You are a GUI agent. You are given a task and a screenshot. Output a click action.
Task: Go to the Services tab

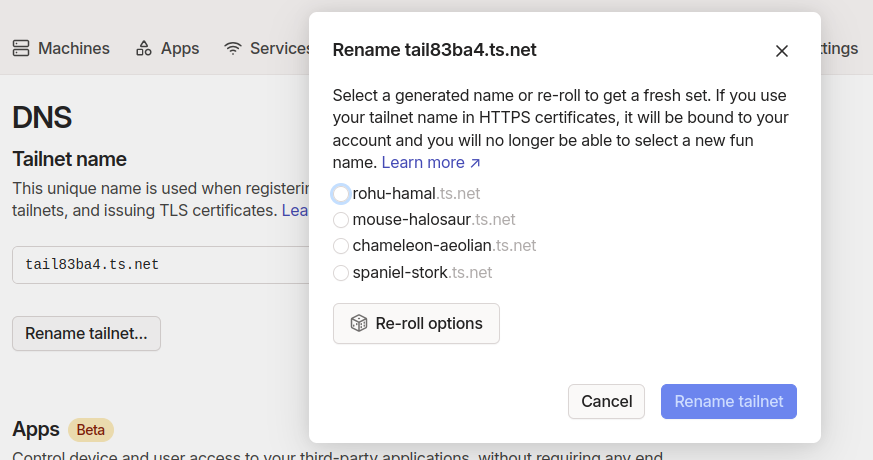267,48
